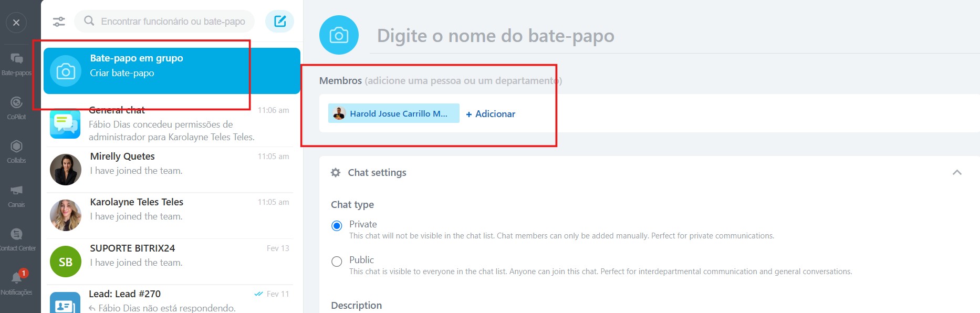Viewport: 980px width, 313px height.
Task: Open Collabs section in sidebar
Action: click(x=16, y=151)
